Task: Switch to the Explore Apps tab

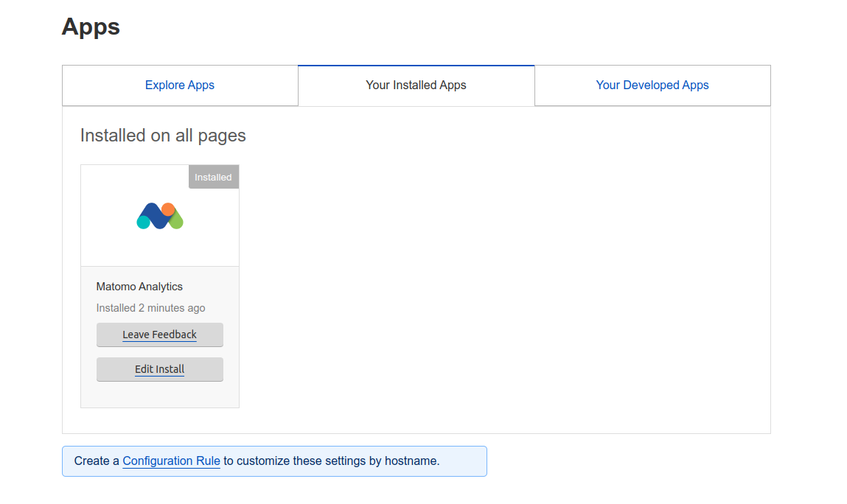Action: tap(180, 85)
